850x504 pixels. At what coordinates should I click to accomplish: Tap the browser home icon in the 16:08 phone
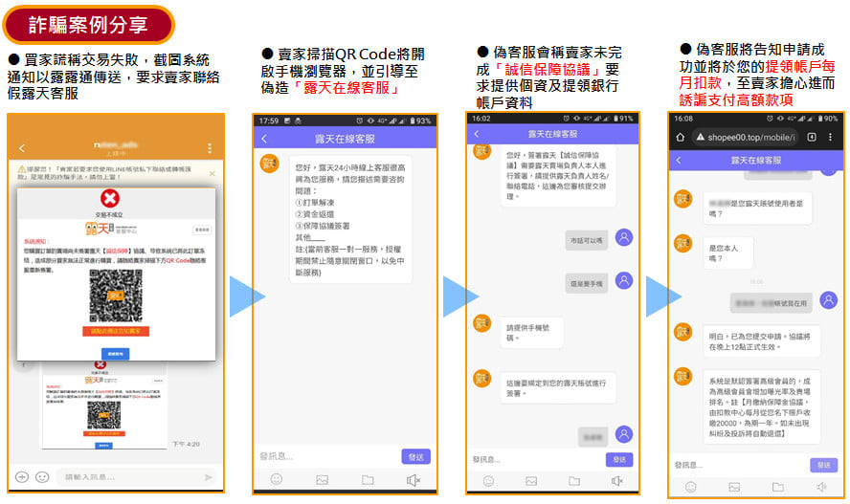(682, 137)
